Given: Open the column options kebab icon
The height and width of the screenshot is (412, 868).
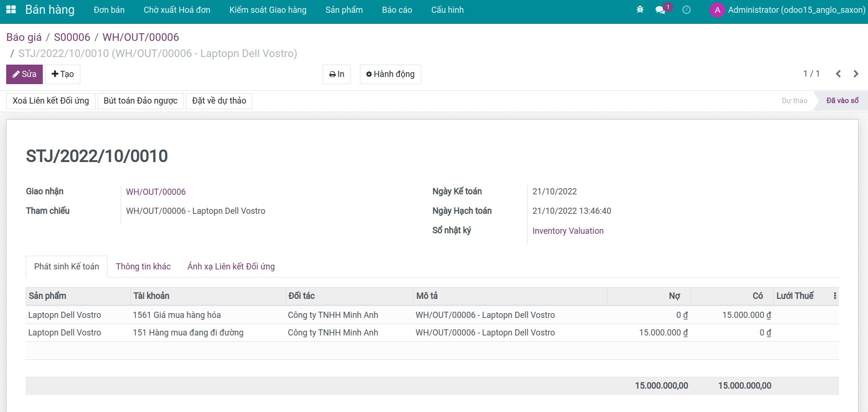Looking at the screenshot, I should pos(835,296).
